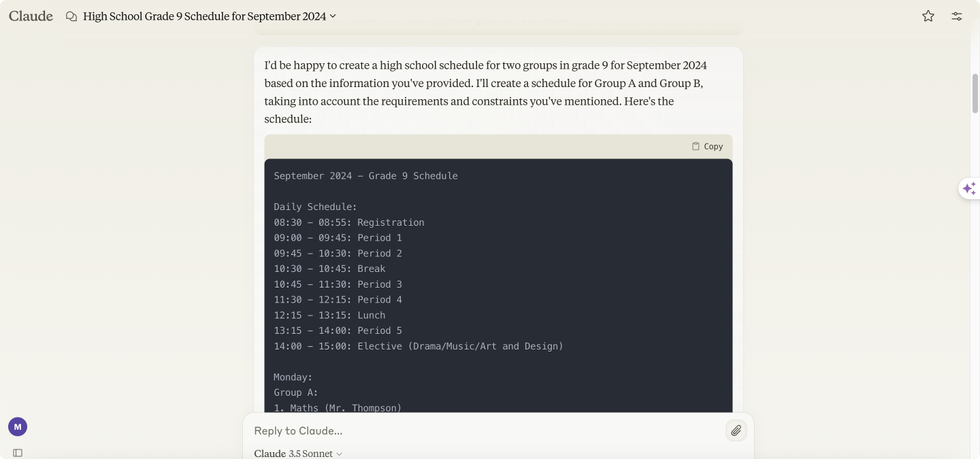Go home via the Claude logo
This screenshot has width=980, height=459.
(31, 16)
